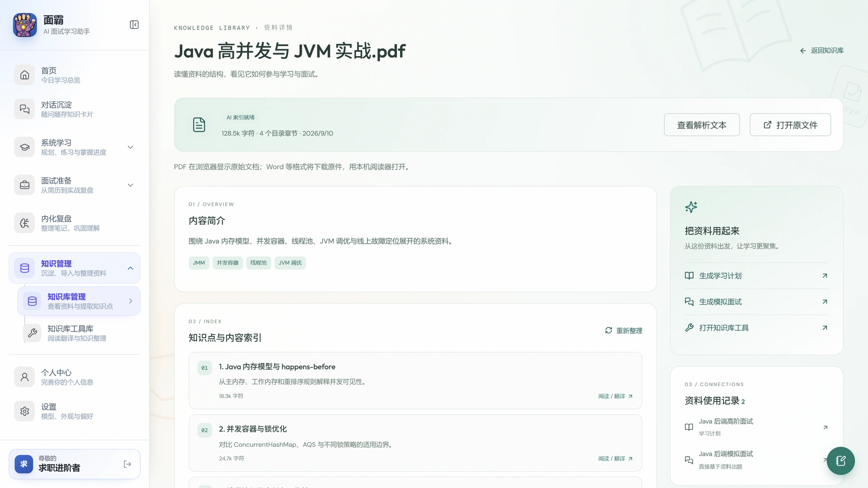
Task: Click Java 后端高阶面试 record text
Action: click(726, 421)
